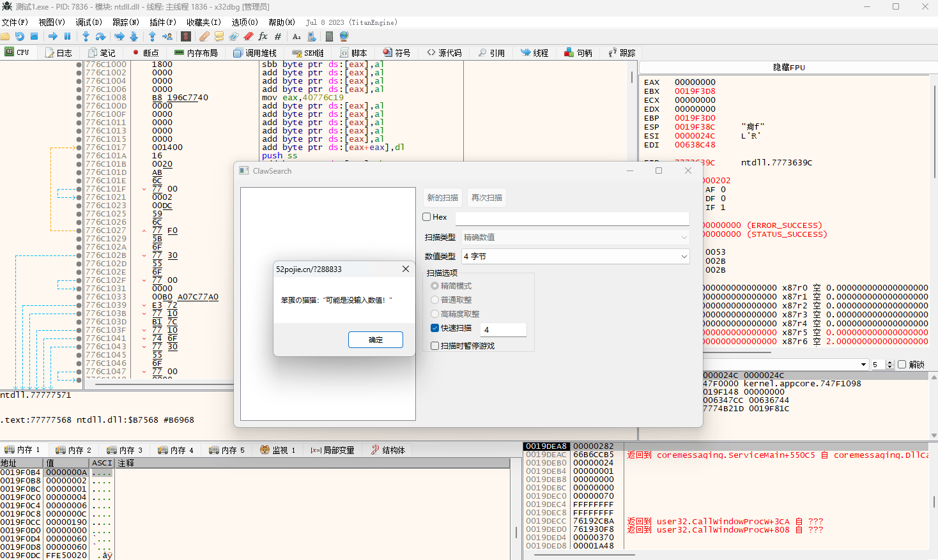Viewport: 938px width, 560px height.
Task: Click 确定 in the message box
Action: tap(376, 340)
